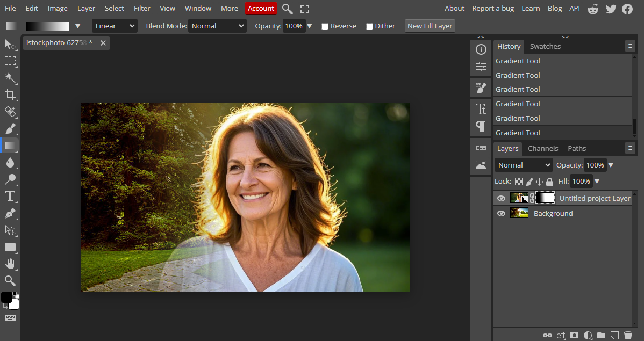Select the Hand tool
Screen dimensions: 644x341
point(10,264)
